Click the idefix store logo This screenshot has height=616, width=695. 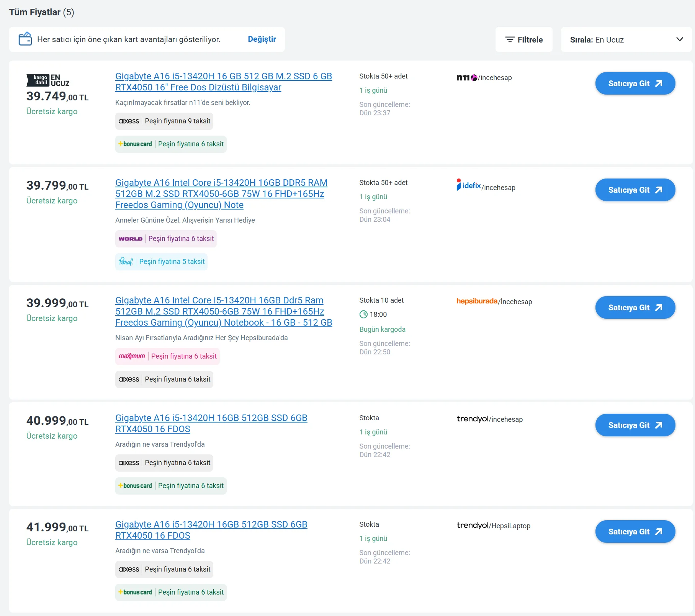tap(469, 185)
